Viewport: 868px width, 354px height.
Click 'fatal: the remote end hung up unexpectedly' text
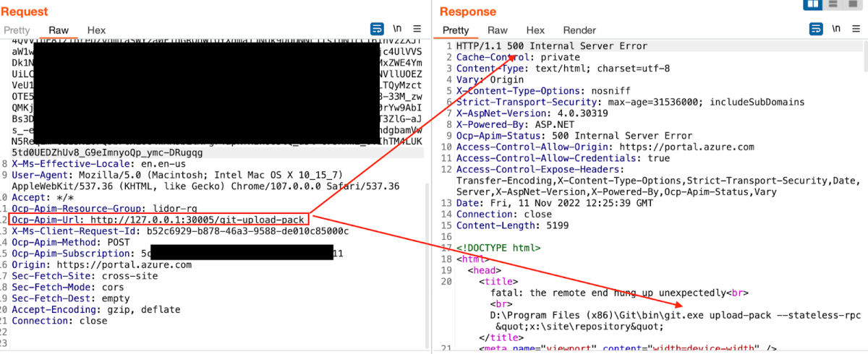(x=610, y=293)
